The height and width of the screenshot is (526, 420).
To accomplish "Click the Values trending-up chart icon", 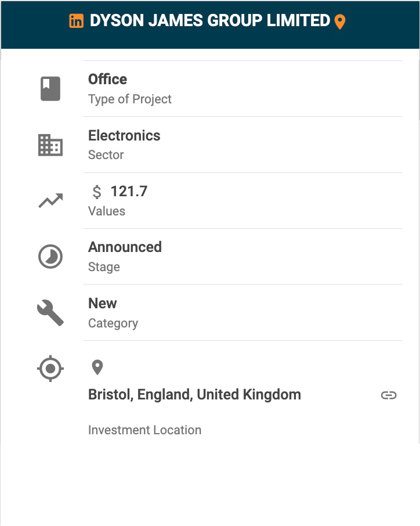I will point(50,201).
